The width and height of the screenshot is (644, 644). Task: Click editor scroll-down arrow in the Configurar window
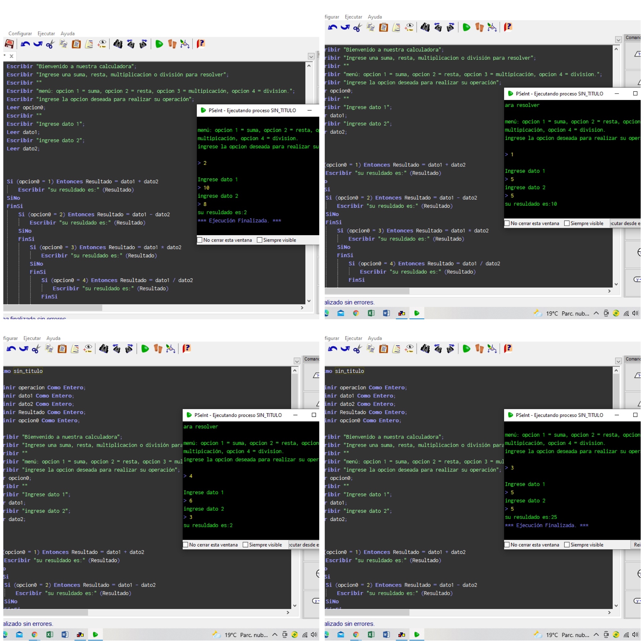tap(309, 301)
